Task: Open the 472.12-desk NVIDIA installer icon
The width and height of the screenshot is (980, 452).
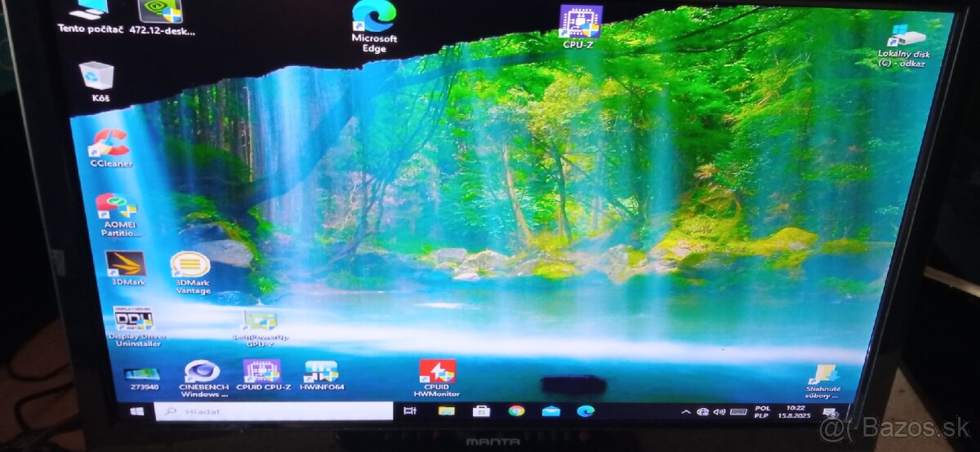Action: point(162,16)
